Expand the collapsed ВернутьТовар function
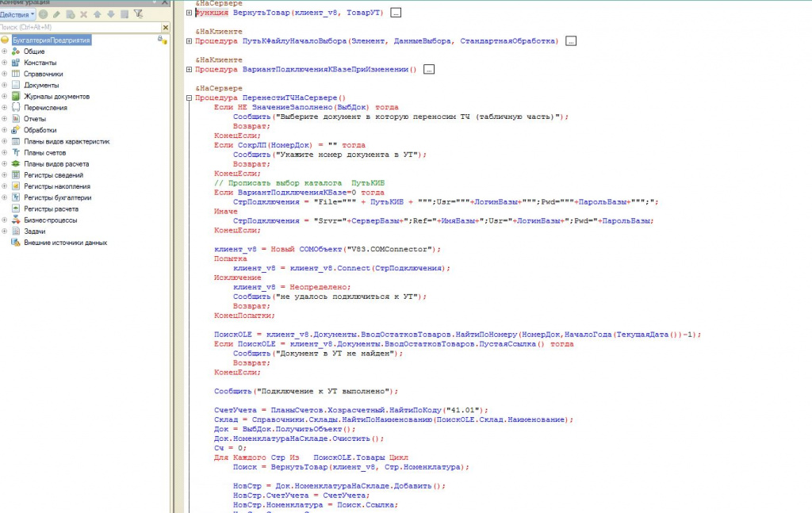The width and height of the screenshot is (812, 513). [x=188, y=13]
